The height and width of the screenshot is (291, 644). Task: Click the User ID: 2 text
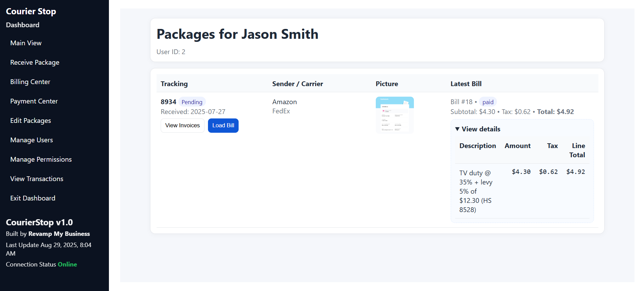(171, 52)
